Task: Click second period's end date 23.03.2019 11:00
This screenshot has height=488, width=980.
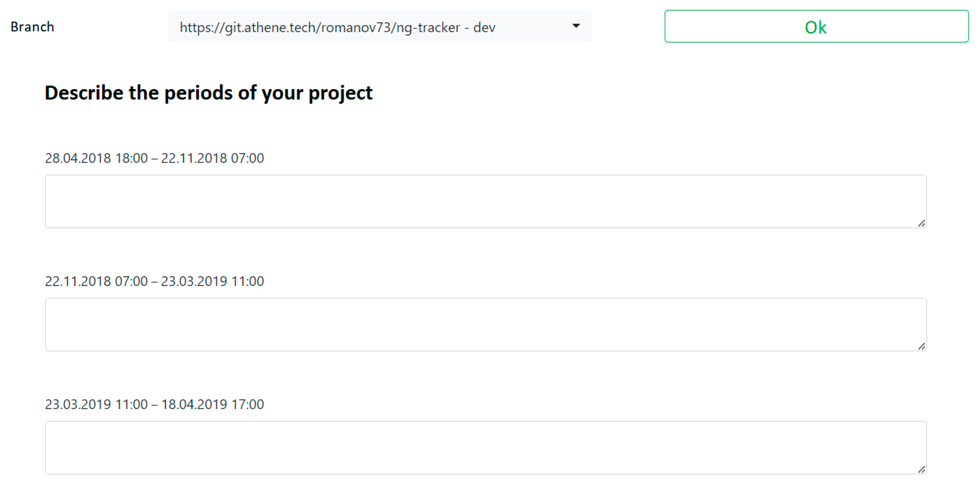Action: pos(212,281)
